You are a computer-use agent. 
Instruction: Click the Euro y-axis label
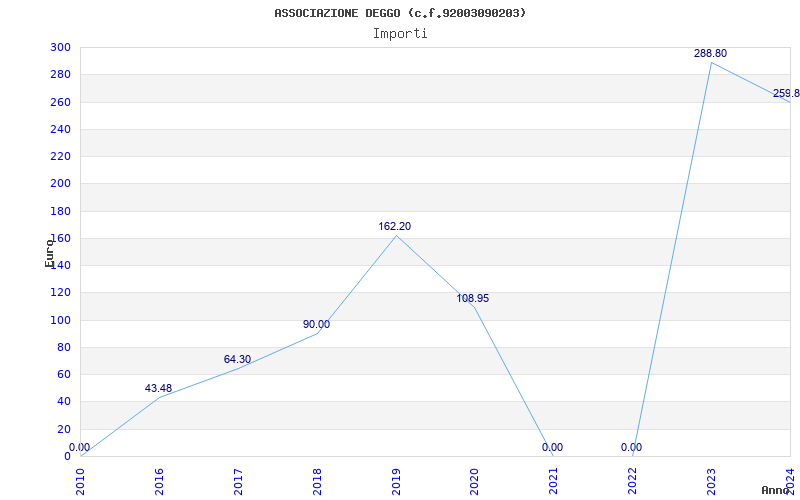tap(49, 253)
